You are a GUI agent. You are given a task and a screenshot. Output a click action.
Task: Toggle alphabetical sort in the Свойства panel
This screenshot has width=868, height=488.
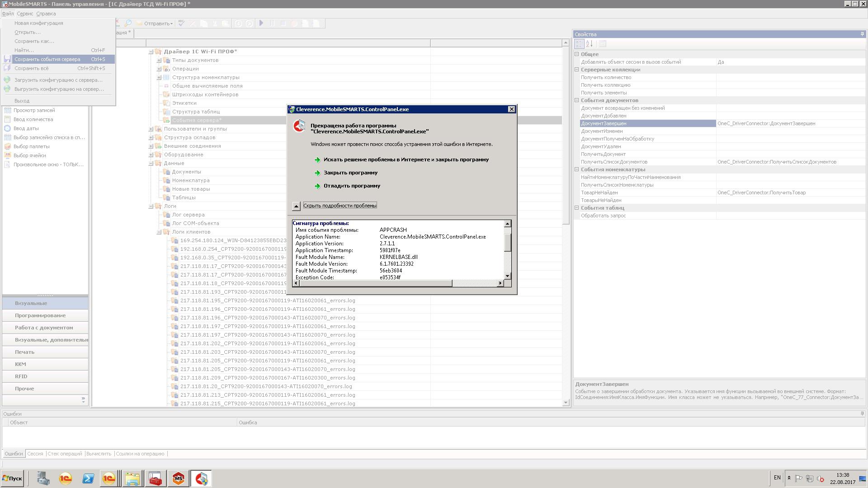pos(589,44)
